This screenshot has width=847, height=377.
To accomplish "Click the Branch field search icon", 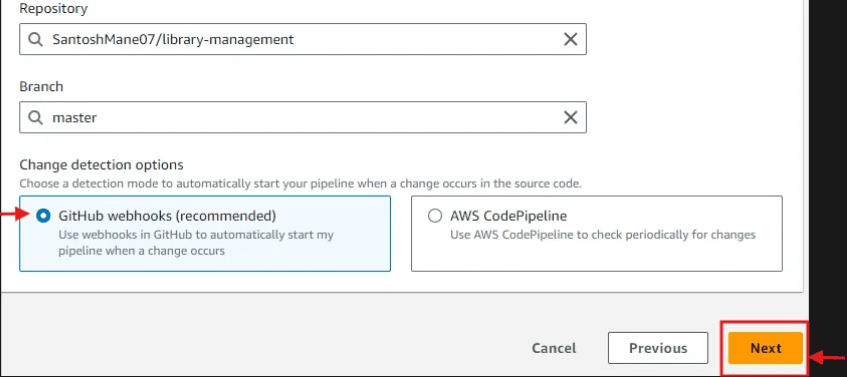I will pyautogui.click(x=36, y=117).
